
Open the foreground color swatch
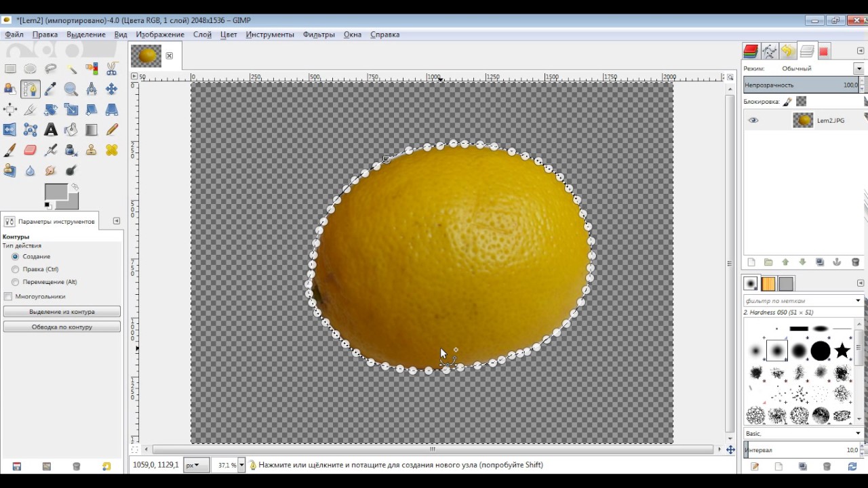point(56,192)
